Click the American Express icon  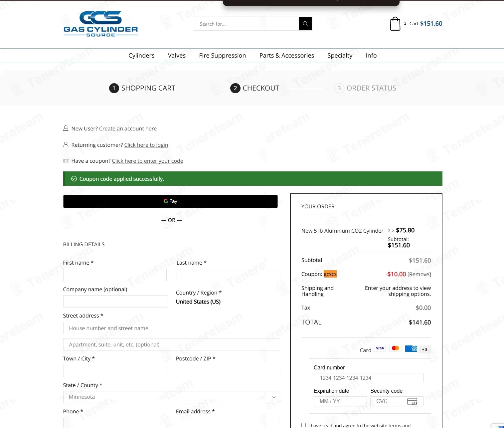[x=411, y=348]
